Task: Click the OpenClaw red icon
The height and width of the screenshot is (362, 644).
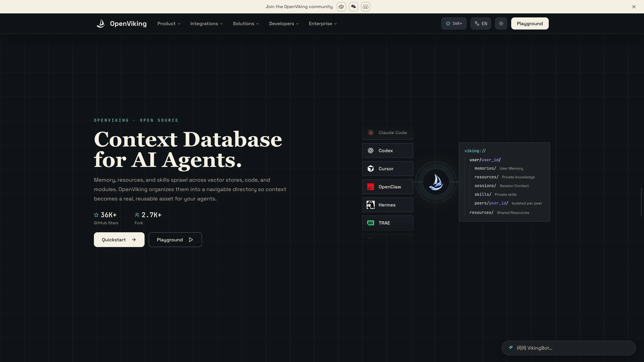Action: pyautogui.click(x=370, y=187)
